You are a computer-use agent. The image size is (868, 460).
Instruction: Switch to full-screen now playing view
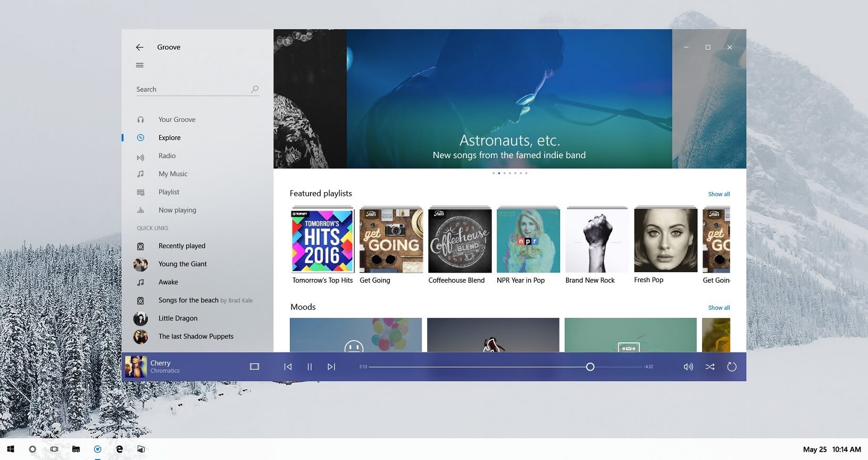point(255,367)
